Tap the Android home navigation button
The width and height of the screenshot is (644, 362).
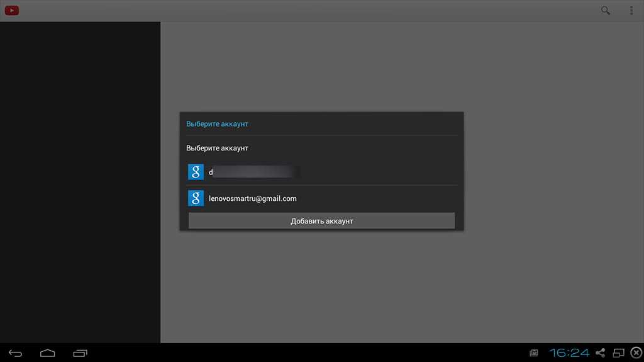48,353
